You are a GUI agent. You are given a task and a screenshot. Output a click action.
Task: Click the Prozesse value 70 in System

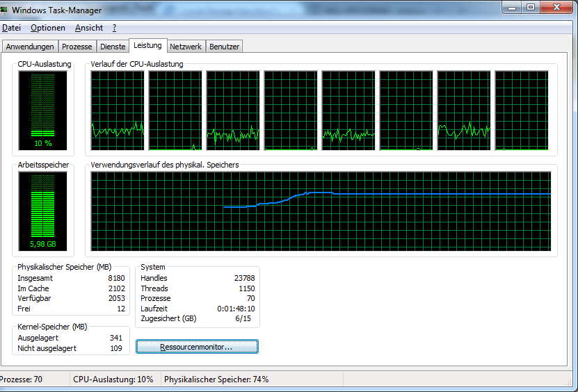pyautogui.click(x=251, y=298)
